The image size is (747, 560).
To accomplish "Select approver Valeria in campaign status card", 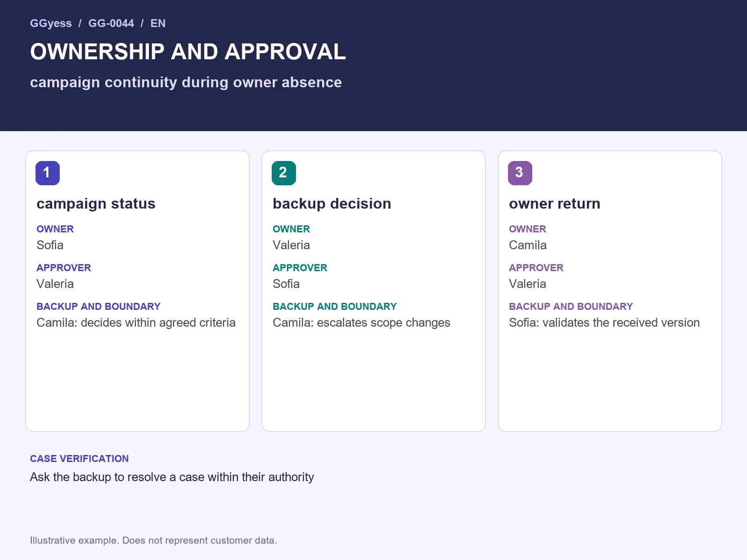I will (x=55, y=284).
